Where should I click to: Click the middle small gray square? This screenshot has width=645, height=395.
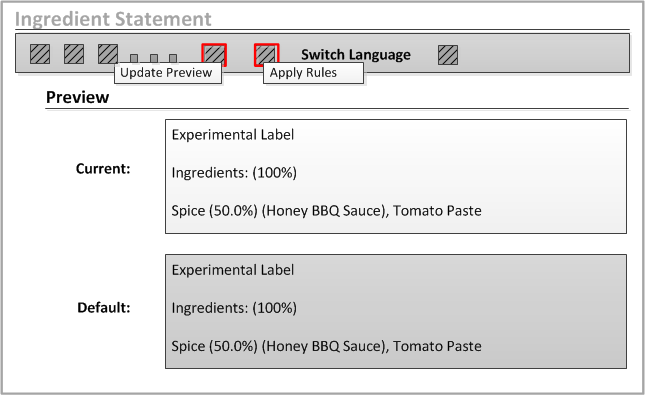tap(154, 58)
